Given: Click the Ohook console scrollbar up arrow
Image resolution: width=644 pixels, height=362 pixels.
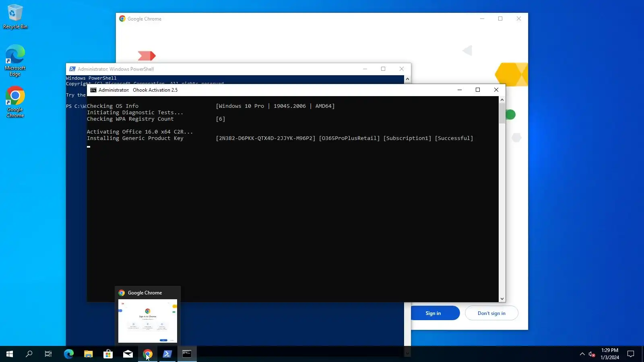Looking at the screenshot, I should click(502, 99).
